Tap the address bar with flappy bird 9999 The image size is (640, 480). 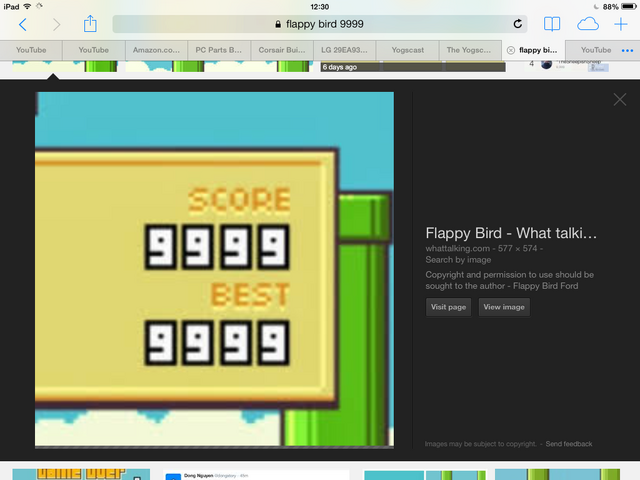coord(320,24)
